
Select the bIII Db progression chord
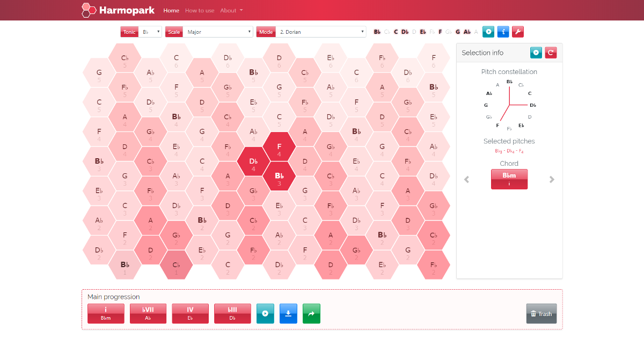point(232,314)
